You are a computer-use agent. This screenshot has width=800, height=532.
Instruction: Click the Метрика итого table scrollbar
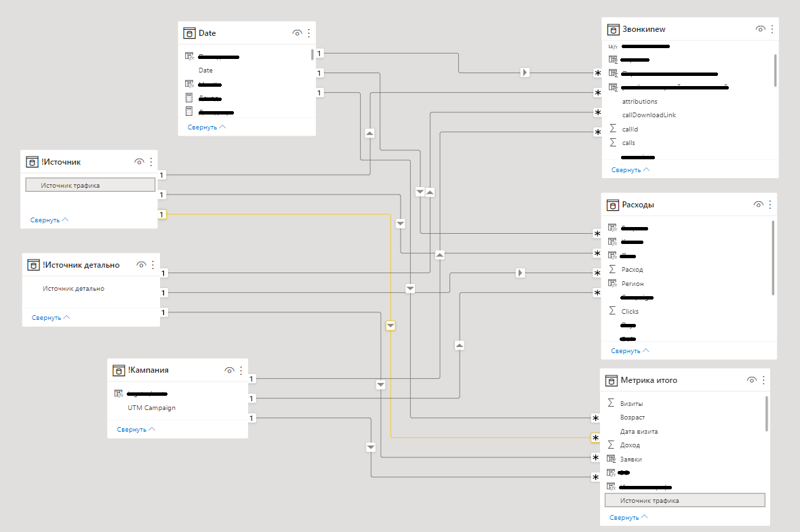point(767,413)
